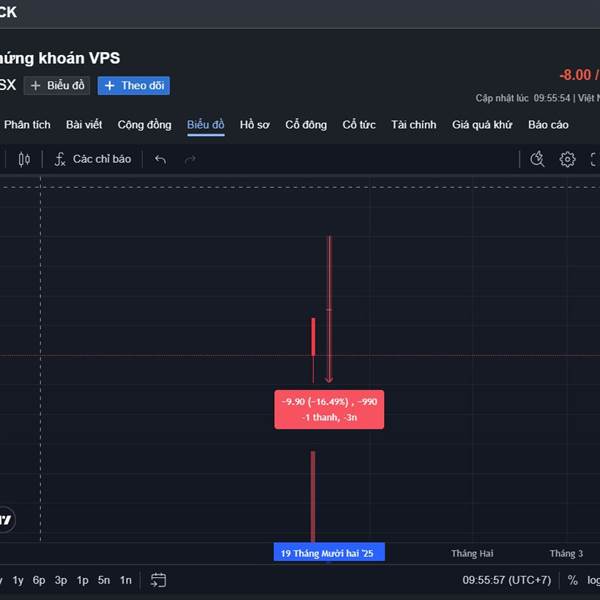Redo the chart action
The height and width of the screenshot is (600, 600).
[x=190, y=159]
